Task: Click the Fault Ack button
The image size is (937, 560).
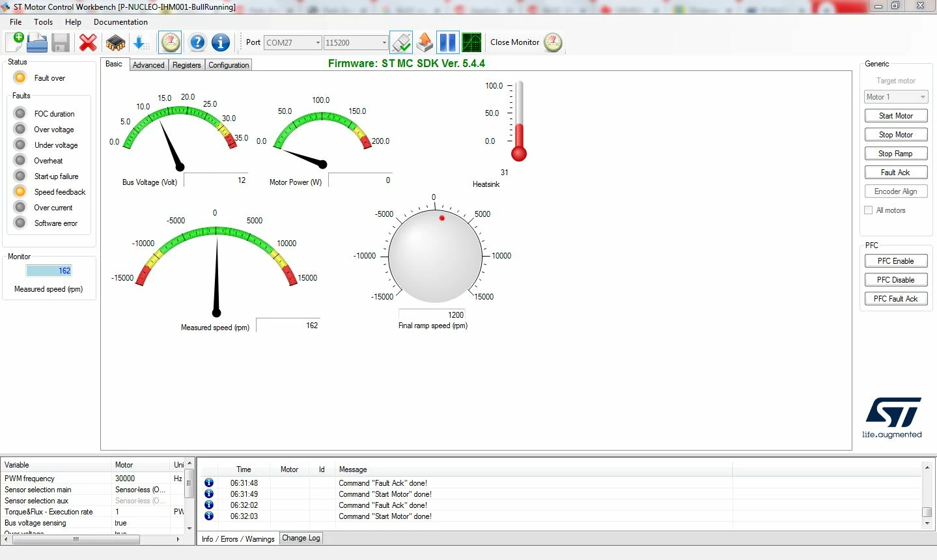Action: pyautogui.click(x=896, y=173)
